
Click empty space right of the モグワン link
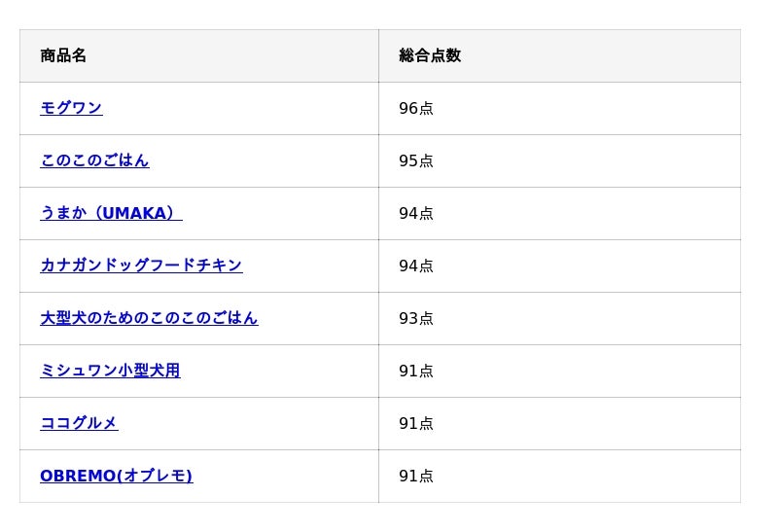pyautogui.click(x=243, y=108)
